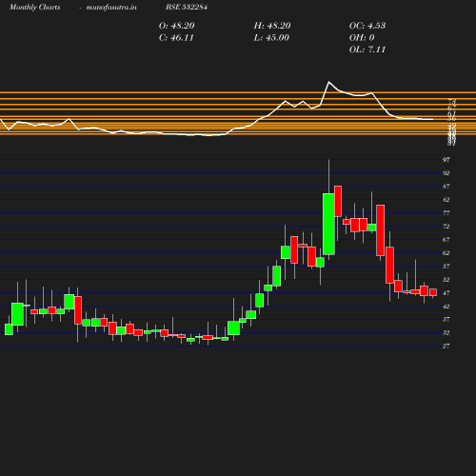476x476 pixels.
Task: Click the first green candlestick at far left
Action: (9, 329)
